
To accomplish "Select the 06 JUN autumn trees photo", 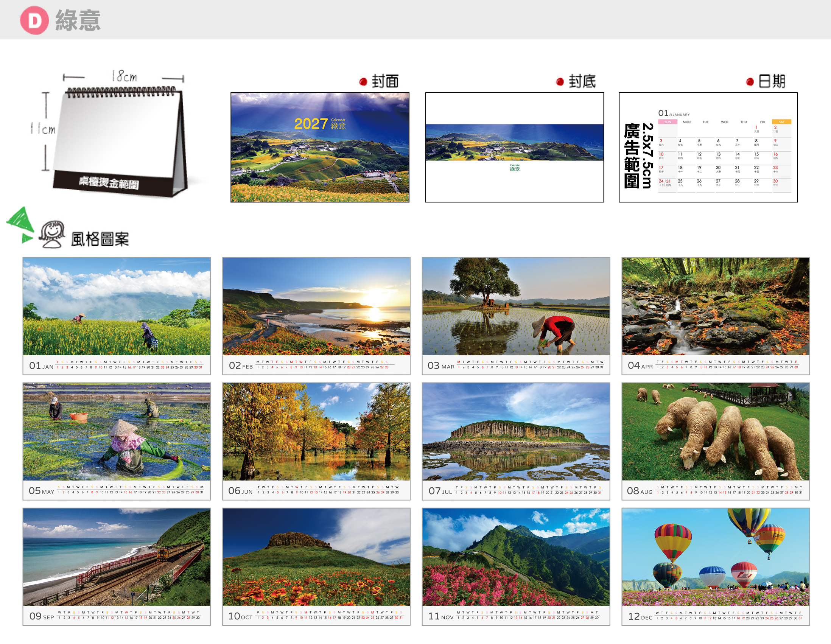I will pos(316,431).
